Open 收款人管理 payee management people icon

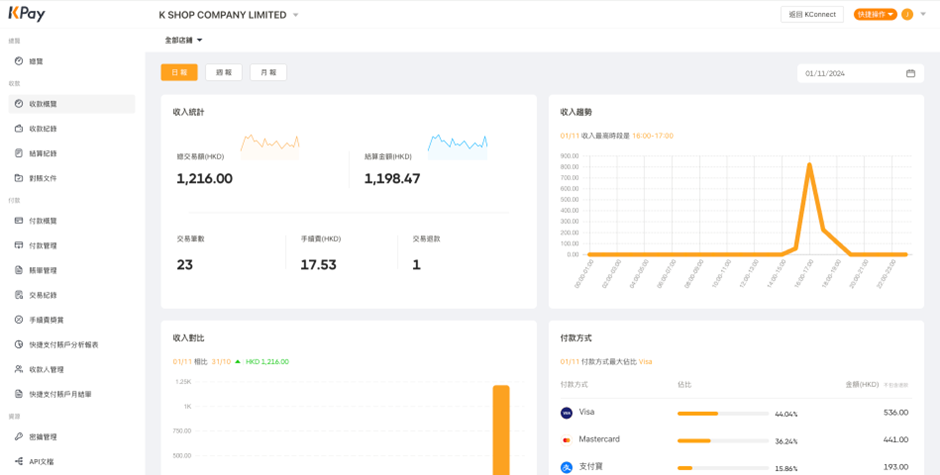point(19,369)
